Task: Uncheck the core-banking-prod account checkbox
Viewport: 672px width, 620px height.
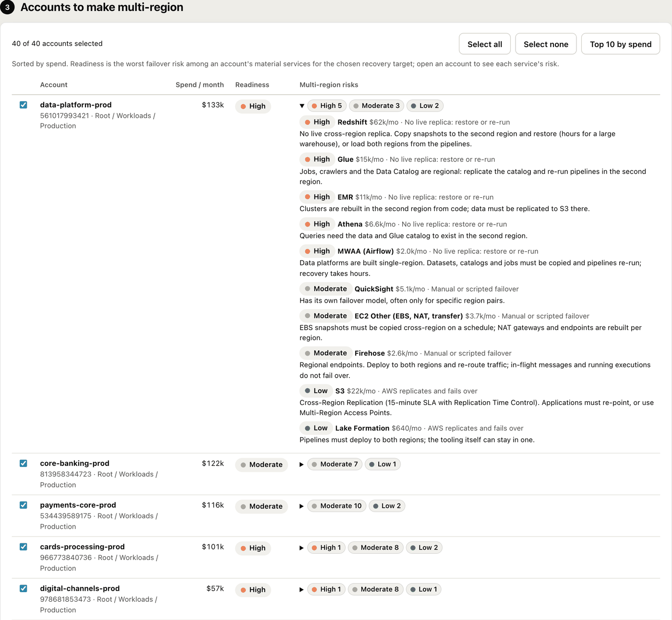Action: pos(23,463)
